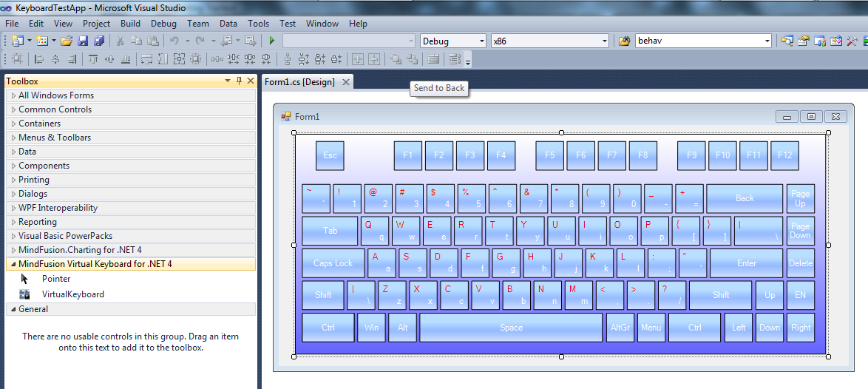Expand the All Windows Forms group
868x389 pixels.
coord(14,95)
